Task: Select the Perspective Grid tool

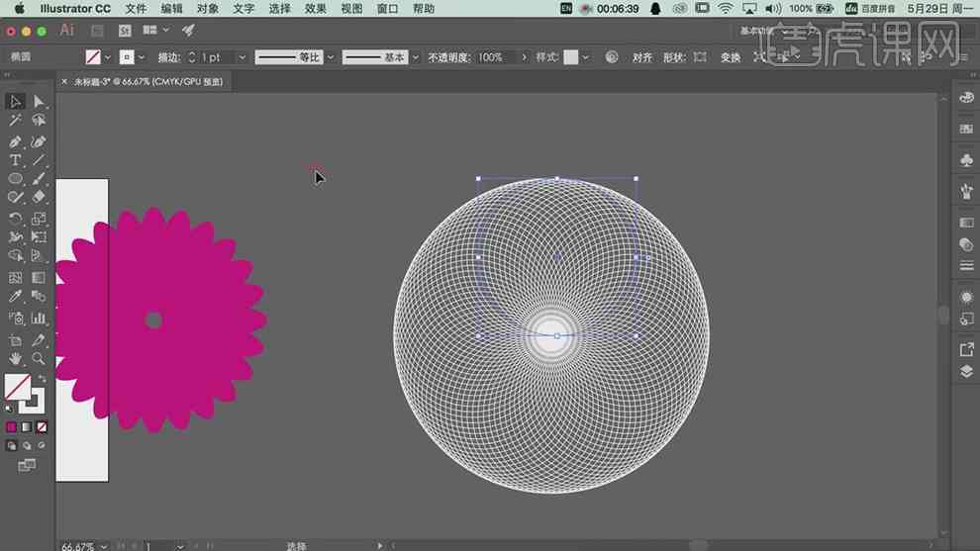Action: tap(39, 255)
